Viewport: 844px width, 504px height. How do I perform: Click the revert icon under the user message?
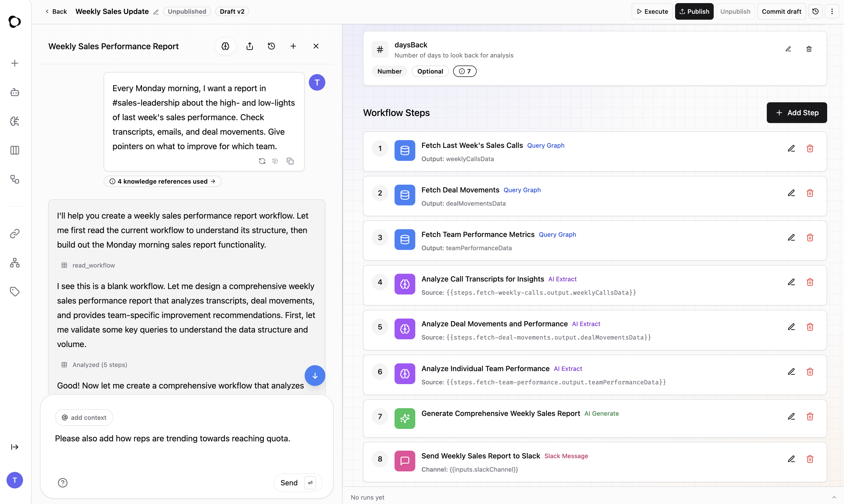click(275, 161)
